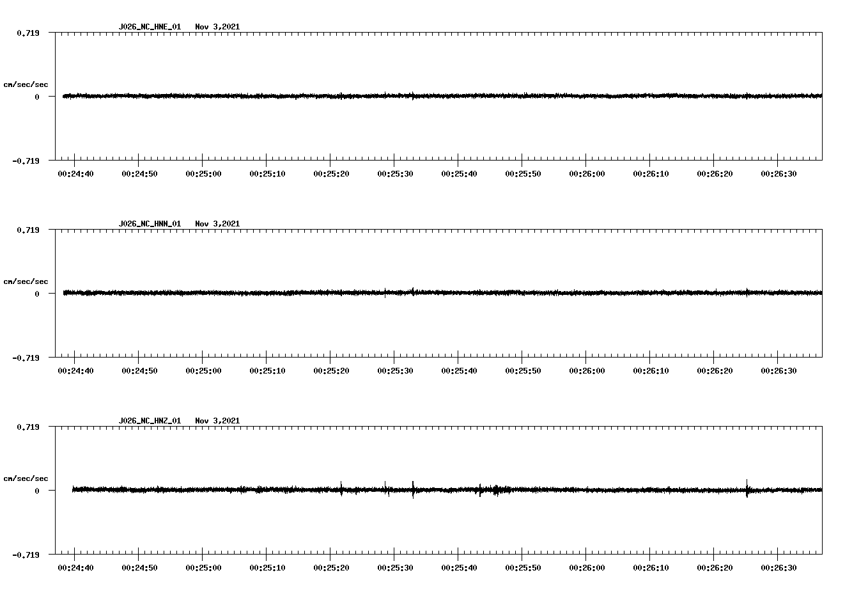
Task: Pick 00:24:50 time label under HNN plot
Action: coord(139,371)
